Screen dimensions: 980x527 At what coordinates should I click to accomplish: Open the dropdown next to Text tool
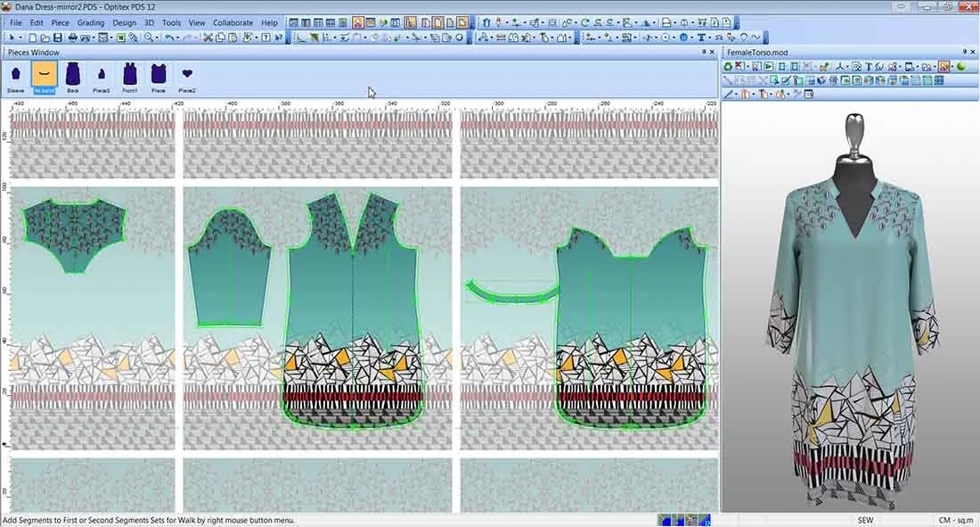710,37
